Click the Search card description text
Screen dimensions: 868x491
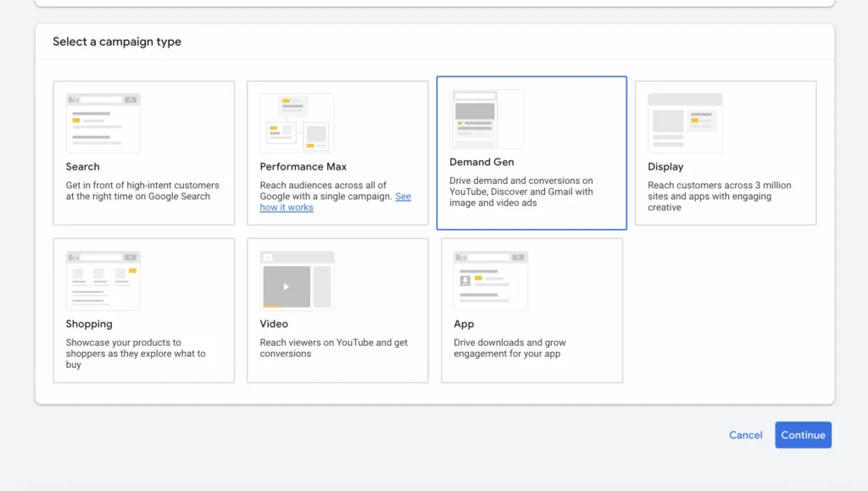coord(142,191)
